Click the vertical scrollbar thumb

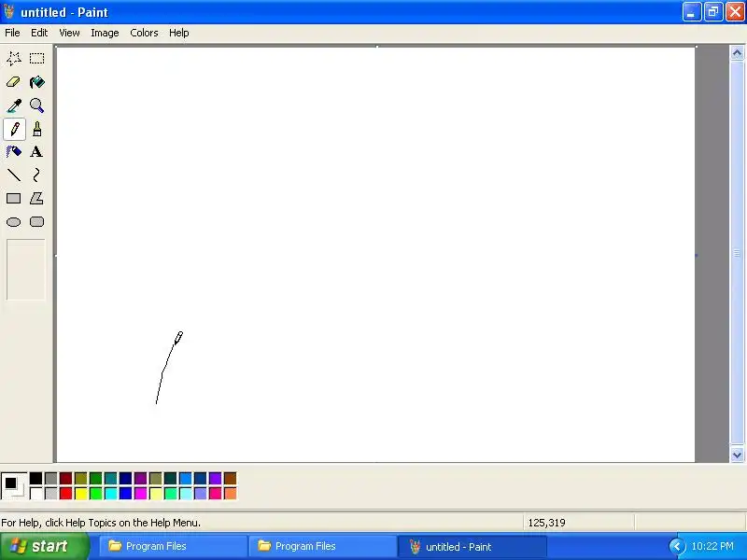coord(737,253)
